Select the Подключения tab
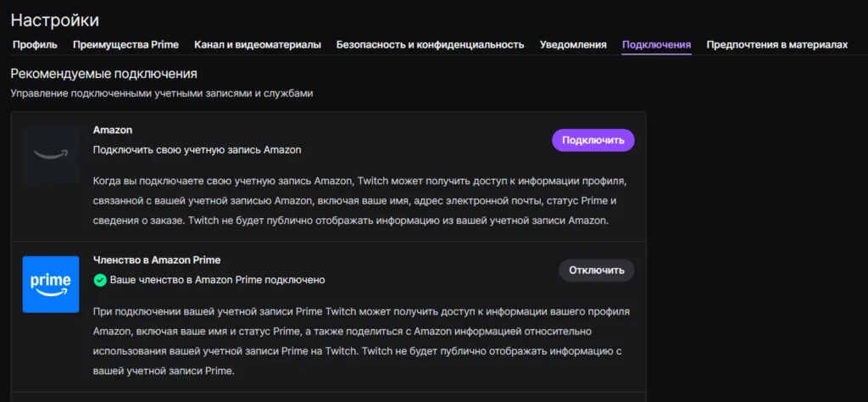 point(657,45)
